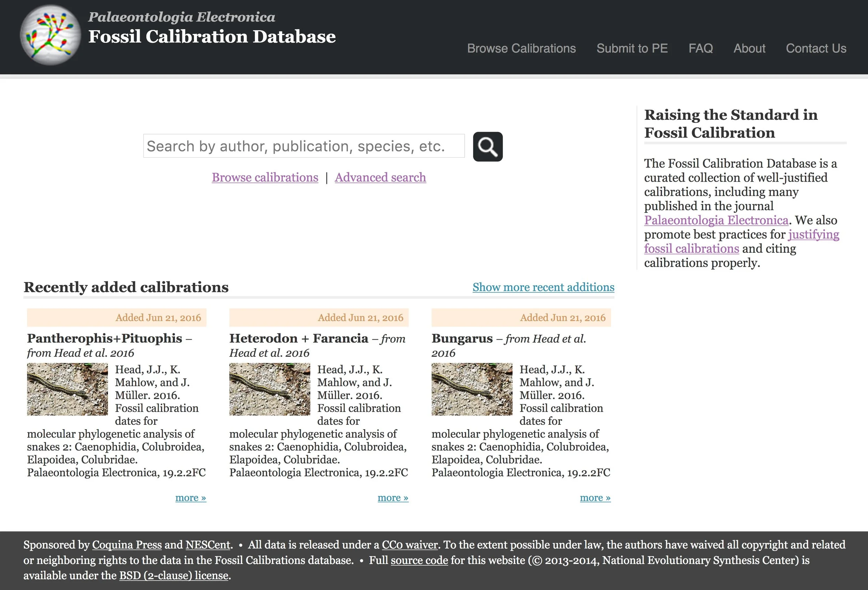Click more link under Pantherophis+Pituophis
Screen dimensions: 868x590
pos(191,498)
